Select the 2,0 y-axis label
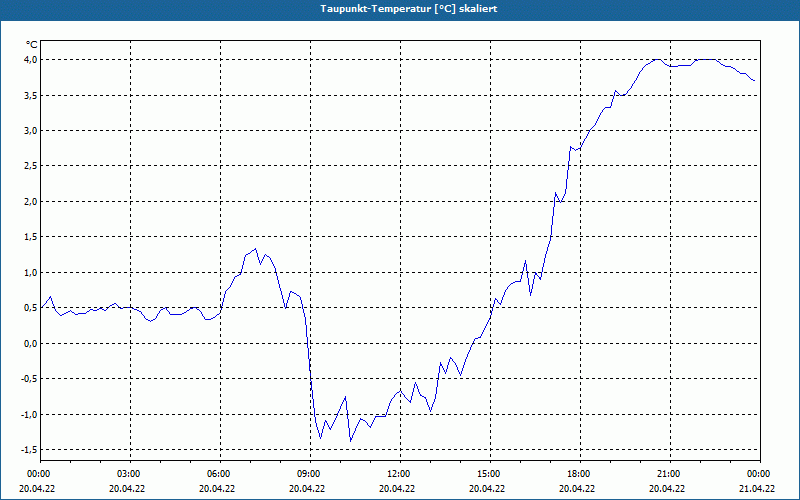This screenshot has height=500, width=800. coord(31,202)
